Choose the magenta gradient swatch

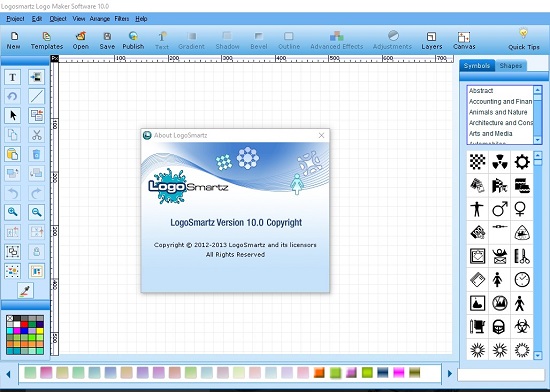pyautogui.click(x=399, y=372)
